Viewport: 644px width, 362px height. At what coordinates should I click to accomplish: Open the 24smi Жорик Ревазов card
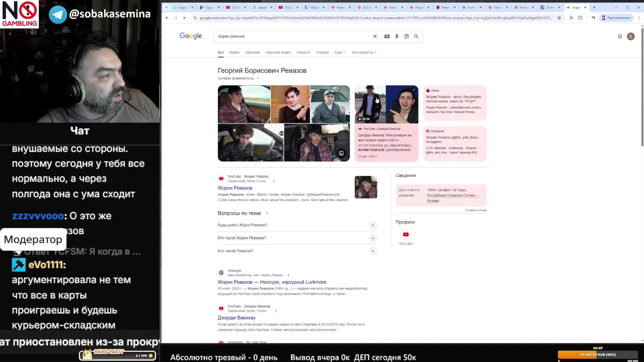pyautogui.click(x=455, y=103)
